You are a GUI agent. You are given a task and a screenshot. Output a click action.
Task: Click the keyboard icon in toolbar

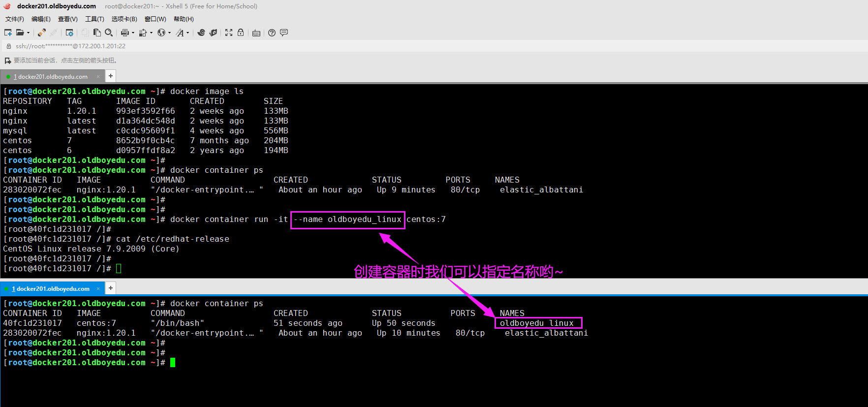click(256, 33)
